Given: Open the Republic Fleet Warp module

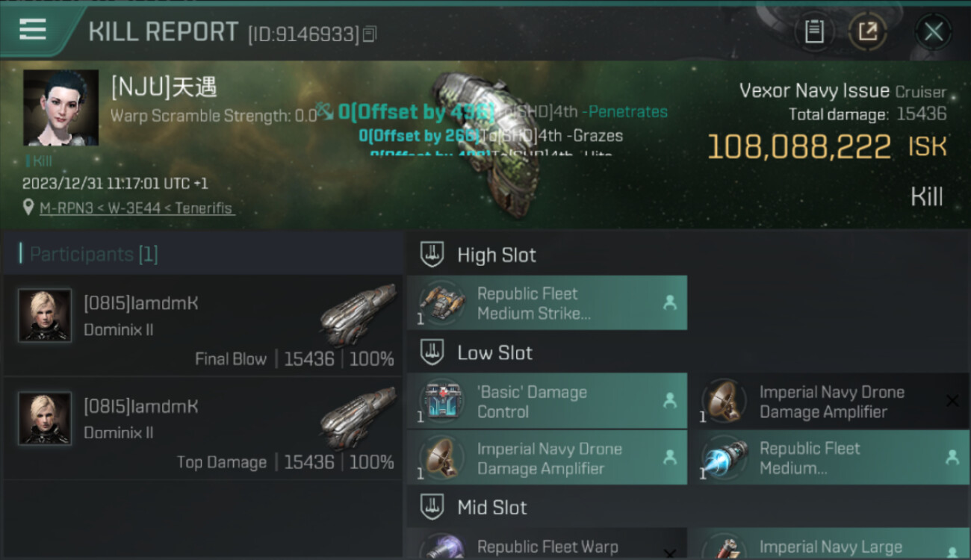Looking at the screenshot, I should click(x=546, y=544).
